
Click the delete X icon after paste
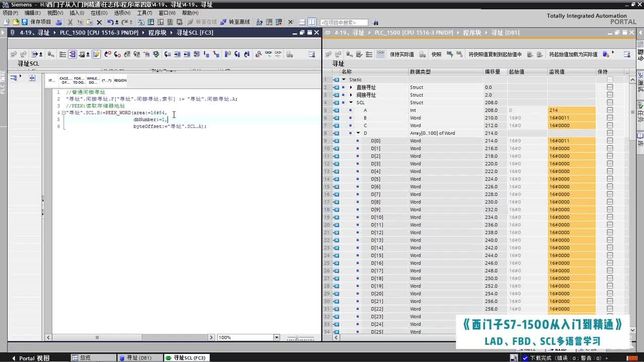pyautogui.click(x=99, y=22)
